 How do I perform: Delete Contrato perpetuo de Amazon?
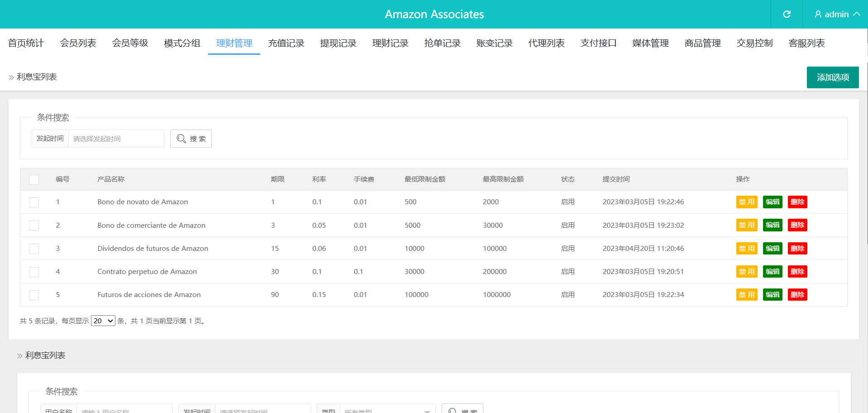(x=797, y=272)
